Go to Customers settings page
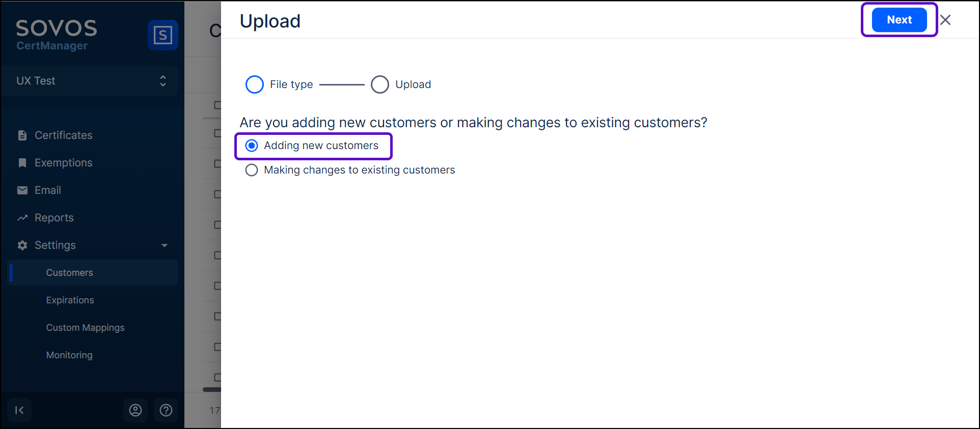 pyautogui.click(x=69, y=273)
